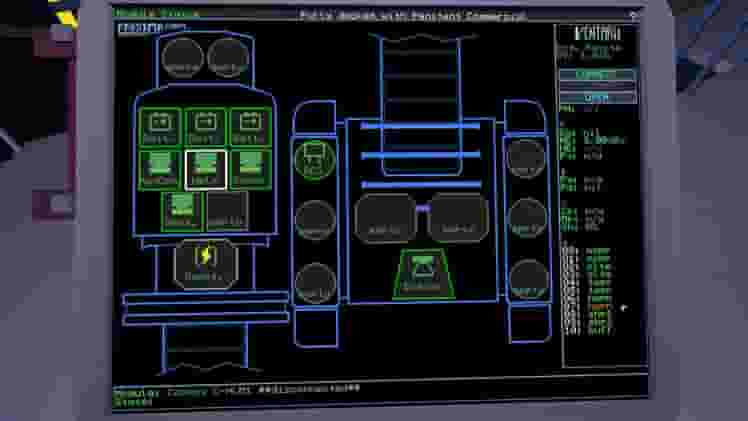Select the green module in the bay's bottom row
This screenshot has width=748, height=421.
pos(182,211)
